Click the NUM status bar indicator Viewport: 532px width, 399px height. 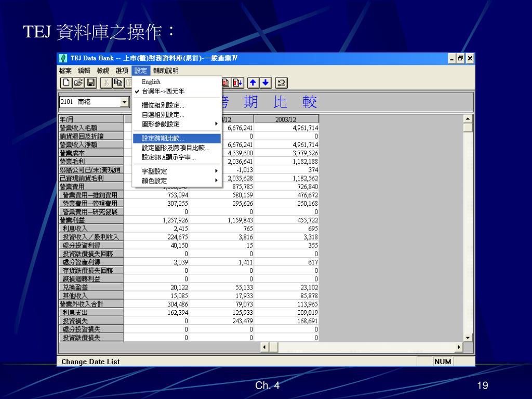click(443, 362)
